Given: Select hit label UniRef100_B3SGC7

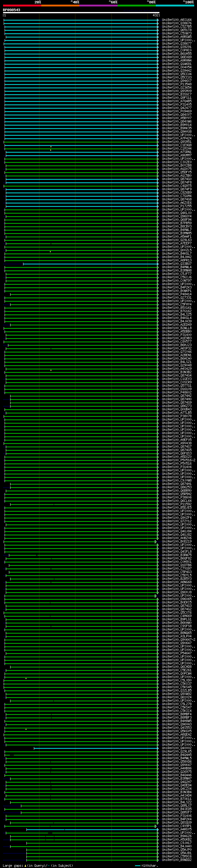Looking at the screenshot, I should pyautogui.click(x=176, y=94).
